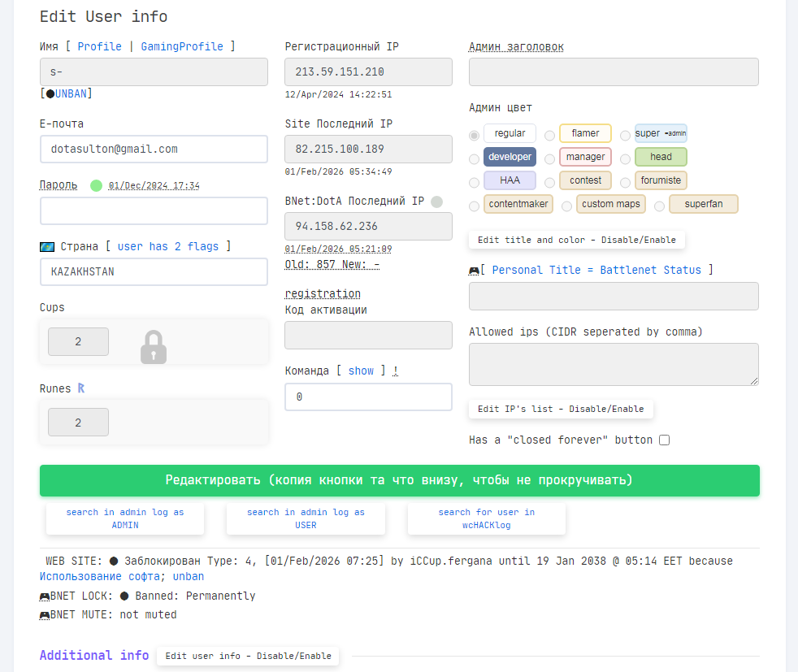Viewport: 798px width, 672px height.
Task: Select the forumiste color radio
Action: click(x=625, y=182)
